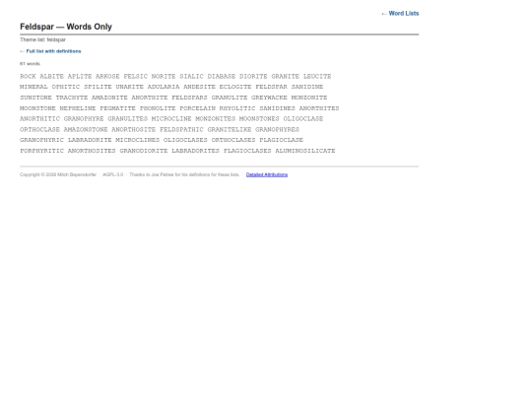
Task: Click the 61 words count label
Action: pyautogui.click(x=30, y=64)
